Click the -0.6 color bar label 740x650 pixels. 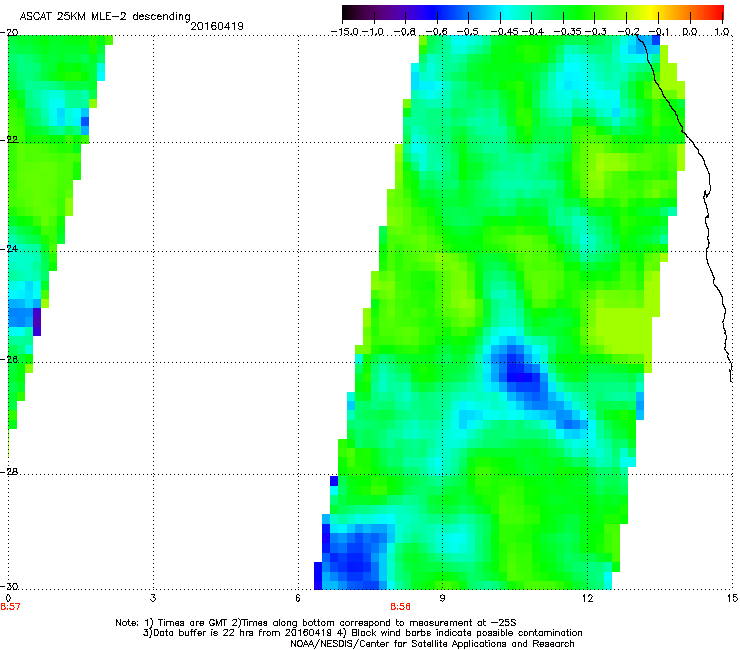coord(436,32)
